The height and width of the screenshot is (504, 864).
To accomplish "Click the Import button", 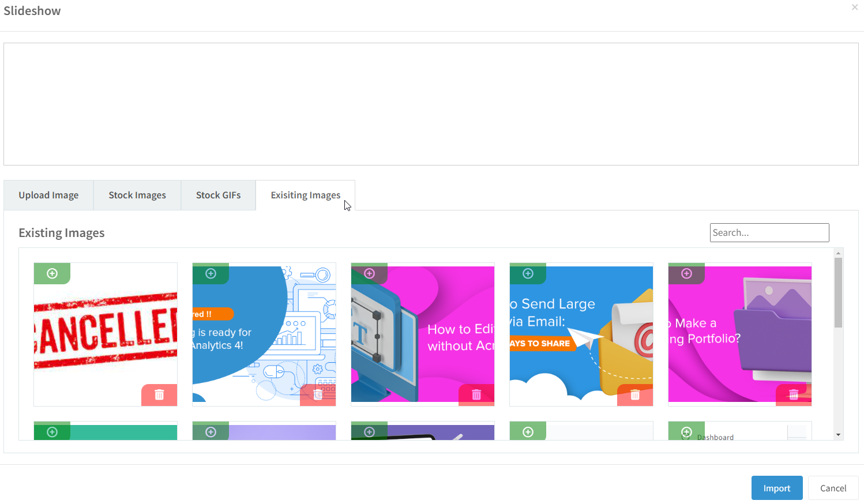I will coord(777,488).
